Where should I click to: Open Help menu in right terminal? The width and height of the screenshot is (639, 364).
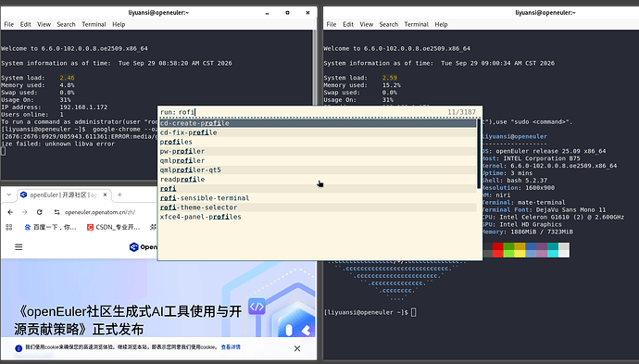(441, 24)
